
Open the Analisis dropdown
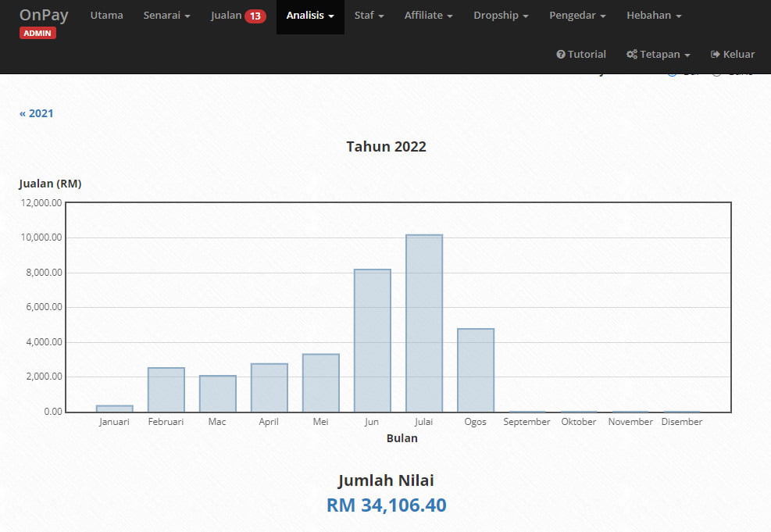pos(310,16)
